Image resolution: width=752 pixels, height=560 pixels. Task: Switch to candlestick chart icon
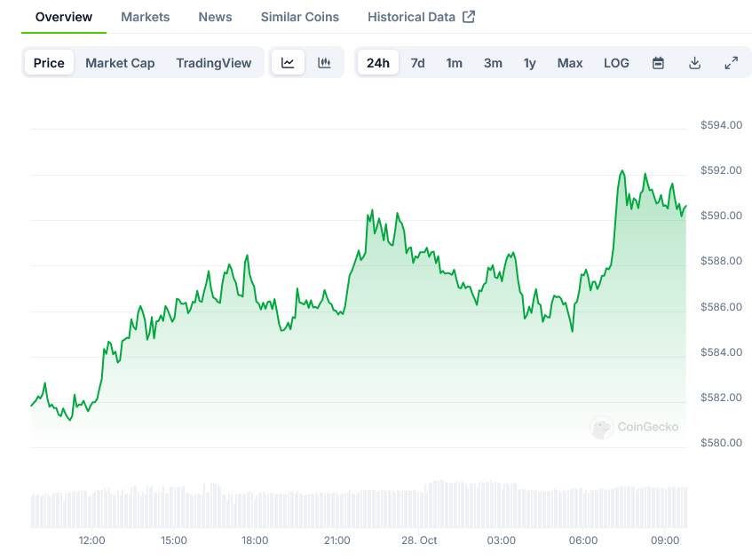(324, 63)
